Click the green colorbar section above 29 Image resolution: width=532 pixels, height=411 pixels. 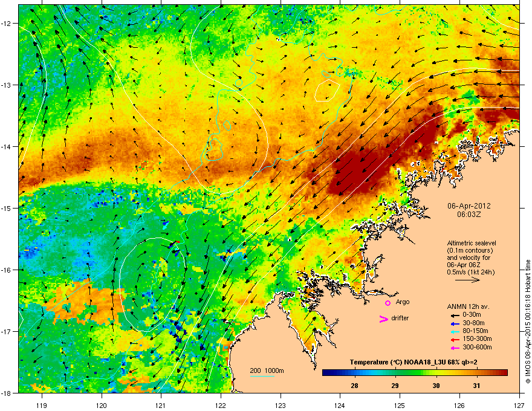pos(395,373)
